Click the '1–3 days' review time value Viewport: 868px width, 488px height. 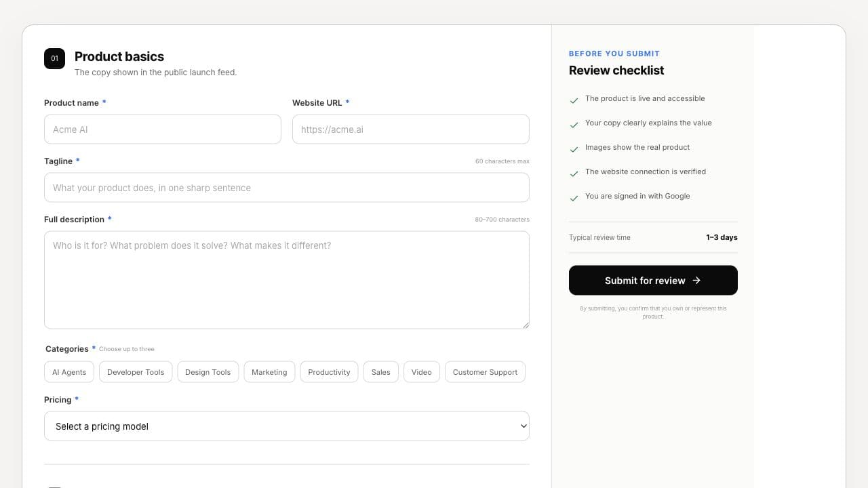click(722, 237)
